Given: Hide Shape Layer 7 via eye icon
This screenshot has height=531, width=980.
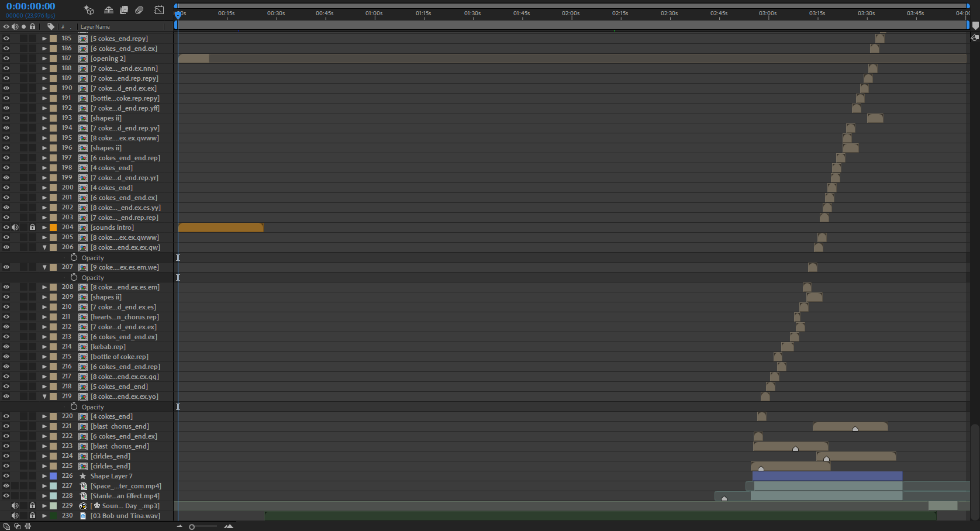Looking at the screenshot, I should tap(6, 476).
